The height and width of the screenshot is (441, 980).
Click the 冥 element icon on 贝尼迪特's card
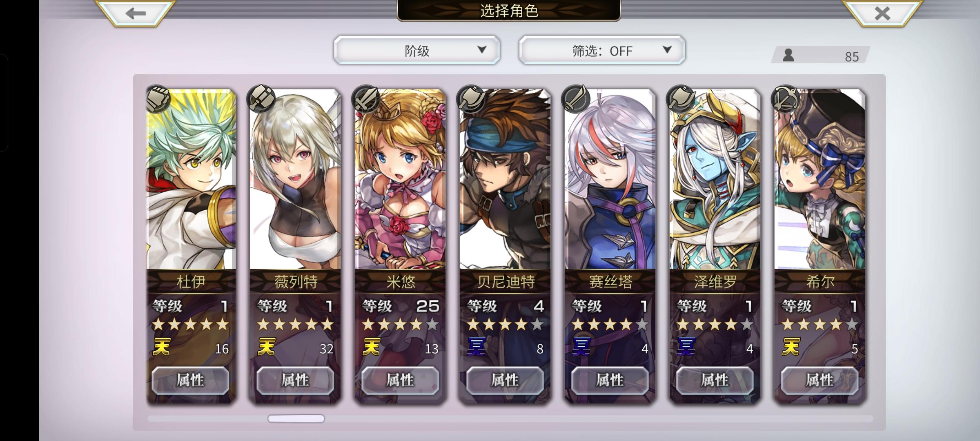[x=476, y=347]
